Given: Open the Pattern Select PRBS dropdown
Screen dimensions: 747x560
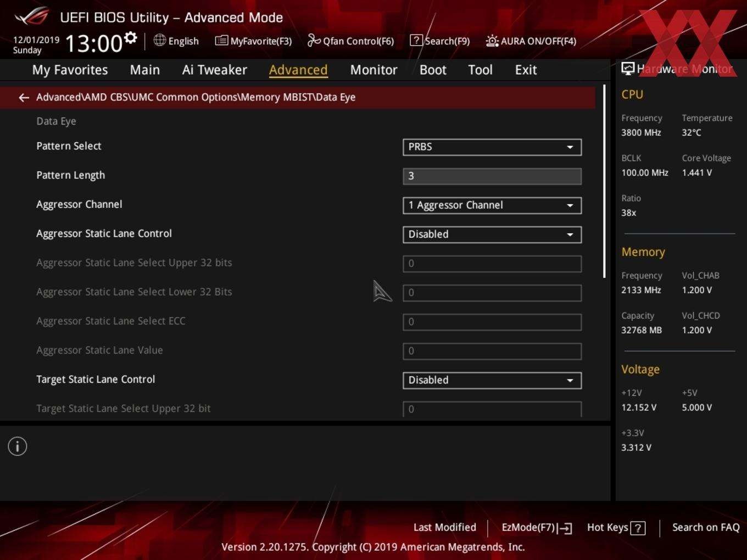Looking at the screenshot, I should tap(492, 147).
